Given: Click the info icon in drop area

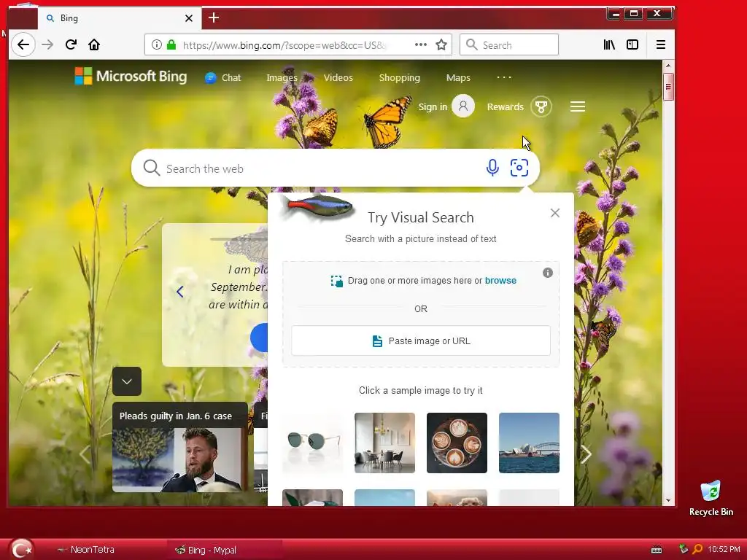Looking at the screenshot, I should click(x=548, y=273).
